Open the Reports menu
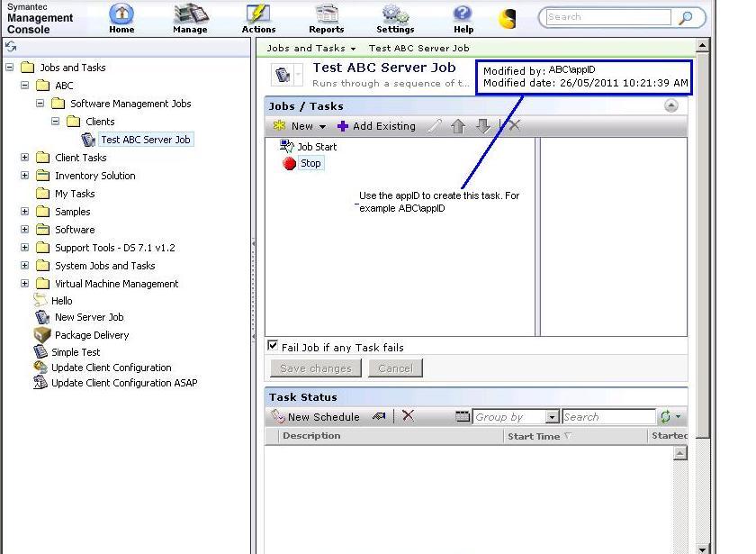Screen dimensions: 756x554 point(327,19)
